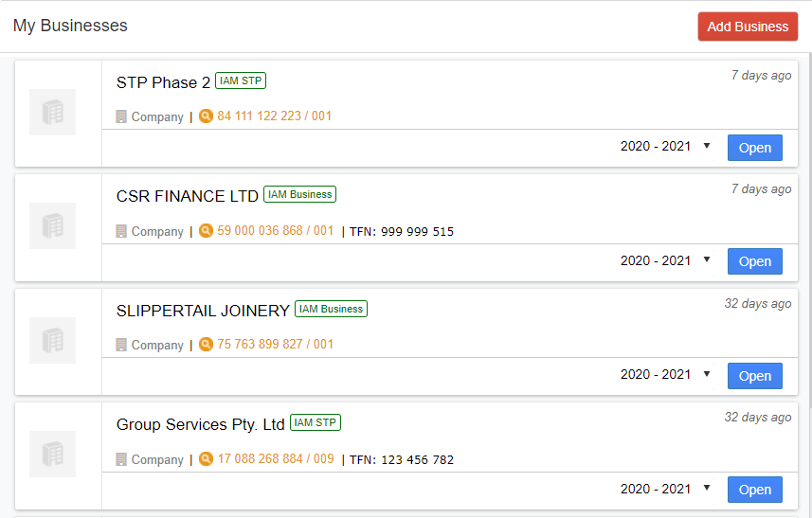The height and width of the screenshot is (518, 812).
Task: Click ABN lookup icon for 59 000 036 868
Action: coord(206,230)
